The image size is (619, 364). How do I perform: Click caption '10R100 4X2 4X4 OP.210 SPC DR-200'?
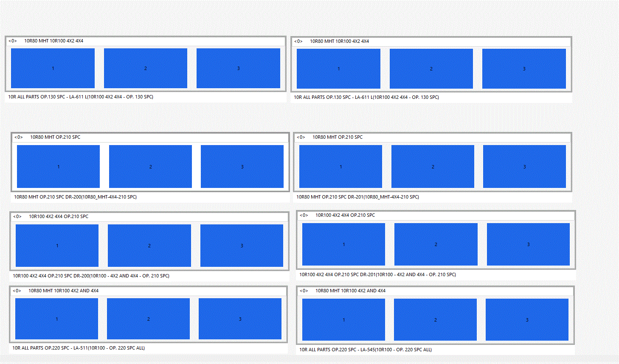(x=51, y=276)
